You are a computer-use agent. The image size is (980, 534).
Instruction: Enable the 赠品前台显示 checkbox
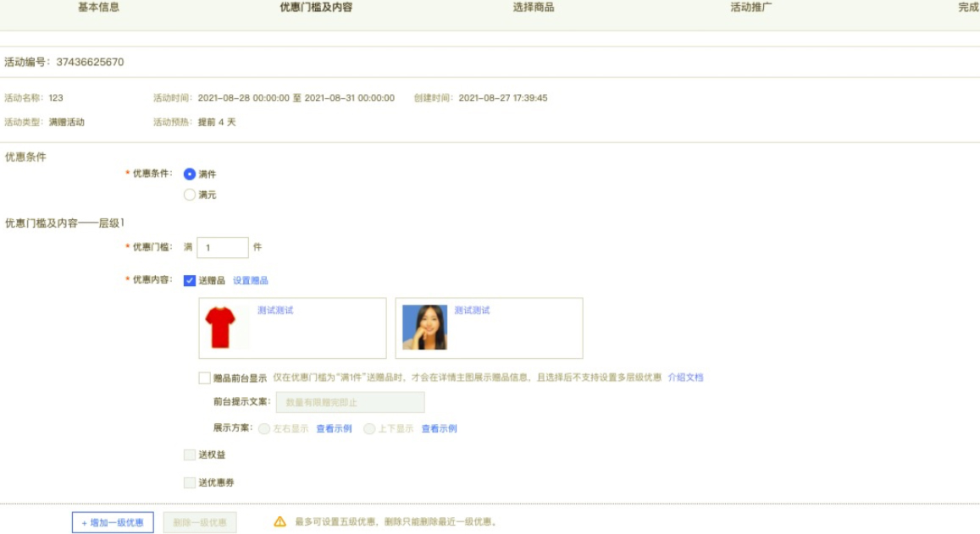tap(205, 378)
